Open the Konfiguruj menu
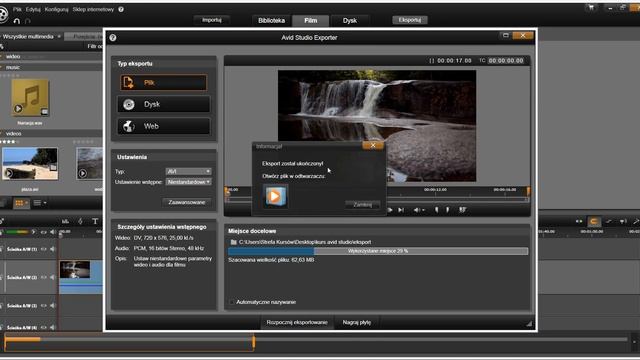 [56, 9]
